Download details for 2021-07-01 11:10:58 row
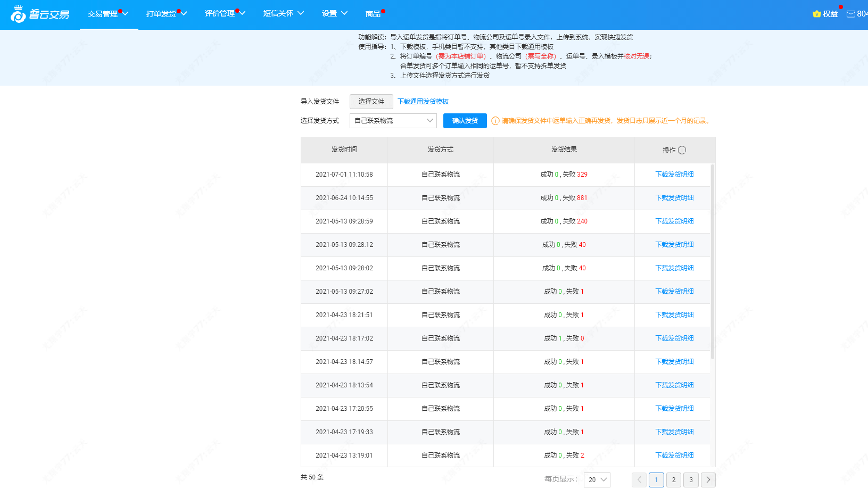 click(674, 175)
